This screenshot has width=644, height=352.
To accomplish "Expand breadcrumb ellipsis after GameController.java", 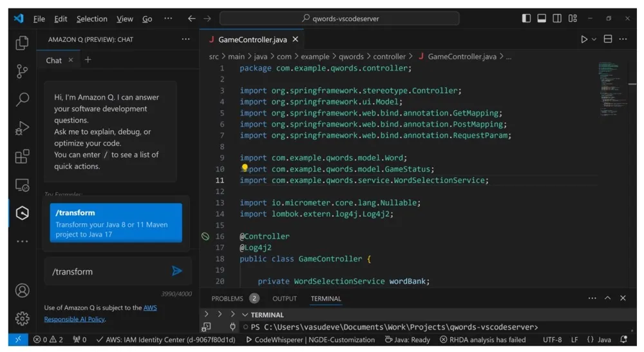I will (x=509, y=57).
